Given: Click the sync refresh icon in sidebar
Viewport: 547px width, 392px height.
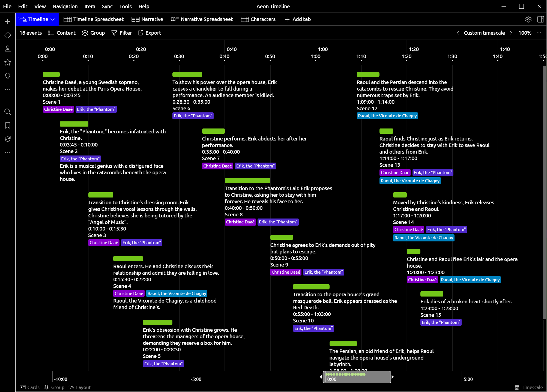Looking at the screenshot, I should (8, 139).
